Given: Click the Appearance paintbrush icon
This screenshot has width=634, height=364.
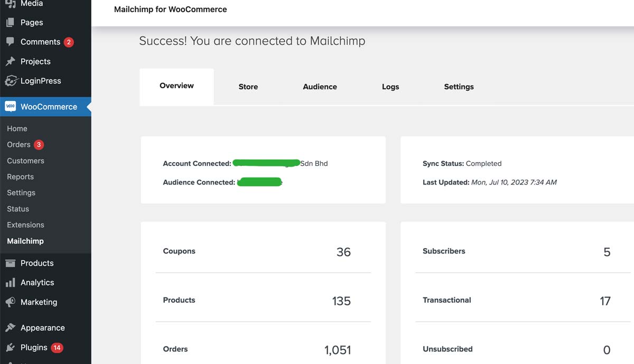Looking at the screenshot, I should 10,328.
